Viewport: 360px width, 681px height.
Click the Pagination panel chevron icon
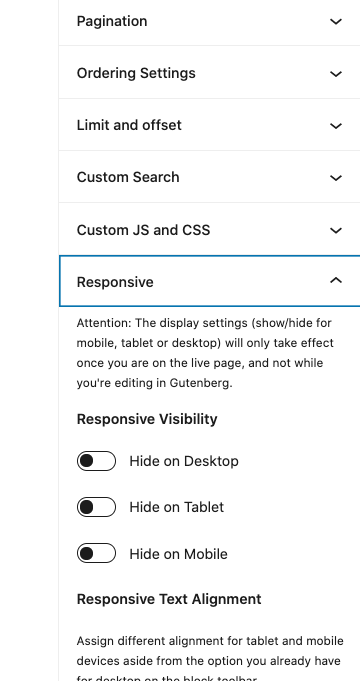pyautogui.click(x=336, y=21)
